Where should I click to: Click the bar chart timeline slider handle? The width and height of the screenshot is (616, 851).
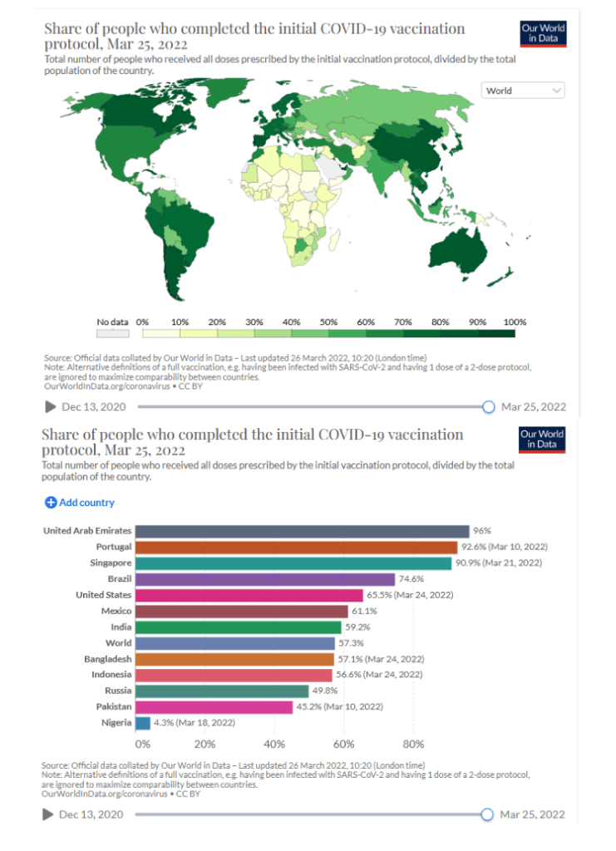(x=488, y=814)
